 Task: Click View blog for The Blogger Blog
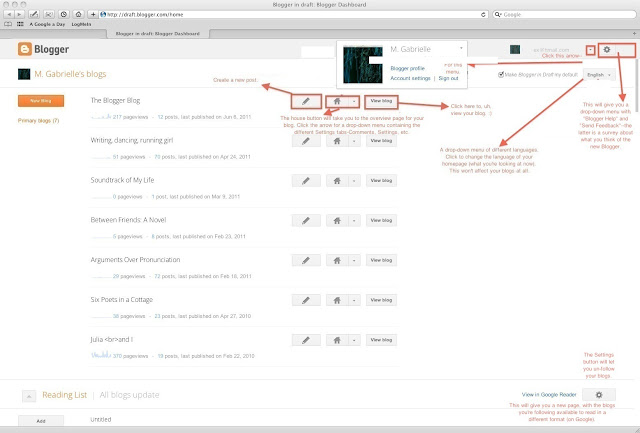(381, 101)
